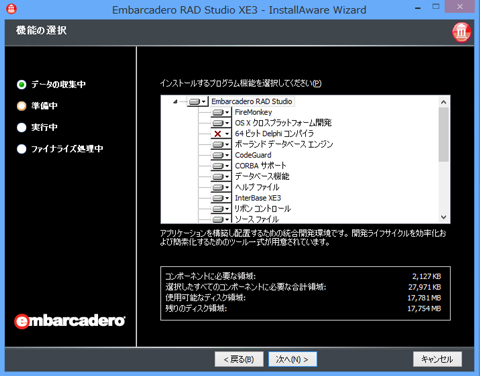Screen dimensions: 480x376
Task: Select the CodeGuard tree item
Action: (x=253, y=155)
